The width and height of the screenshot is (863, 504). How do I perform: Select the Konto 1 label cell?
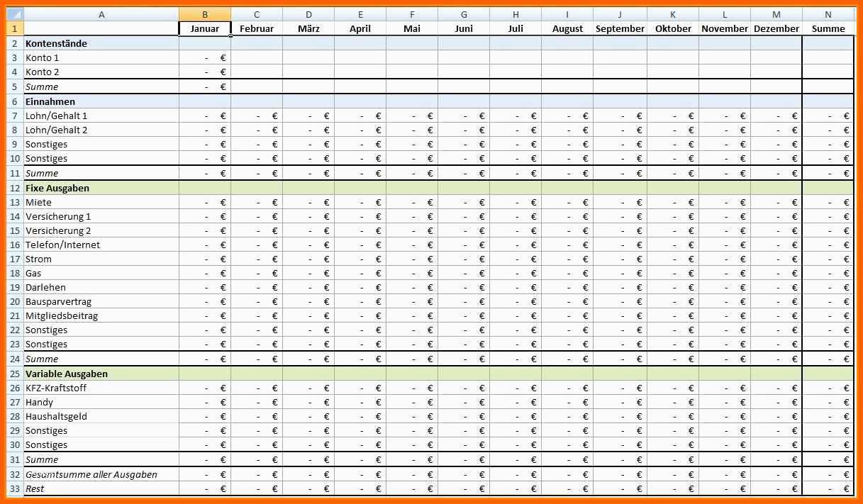coord(101,57)
